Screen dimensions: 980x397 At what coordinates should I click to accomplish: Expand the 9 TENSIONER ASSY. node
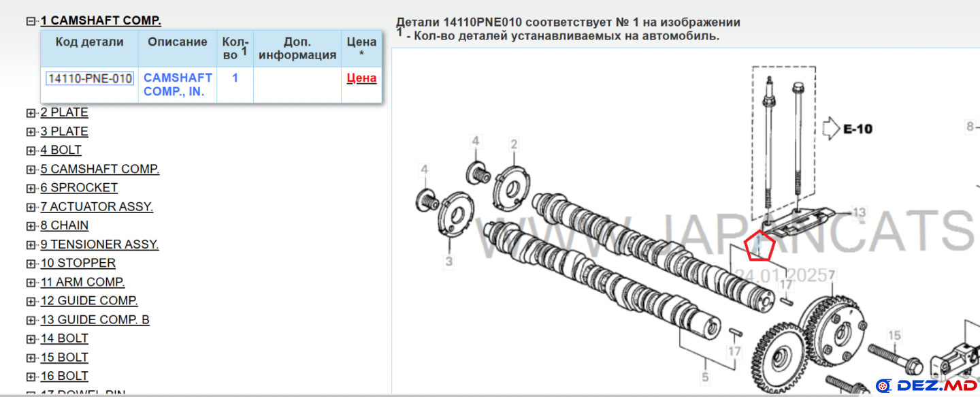pyautogui.click(x=31, y=244)
